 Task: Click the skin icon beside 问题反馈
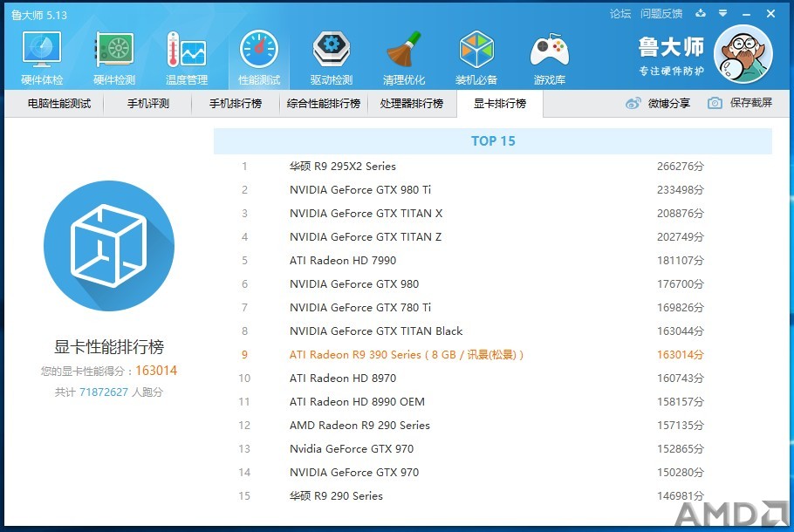point(701,14)
